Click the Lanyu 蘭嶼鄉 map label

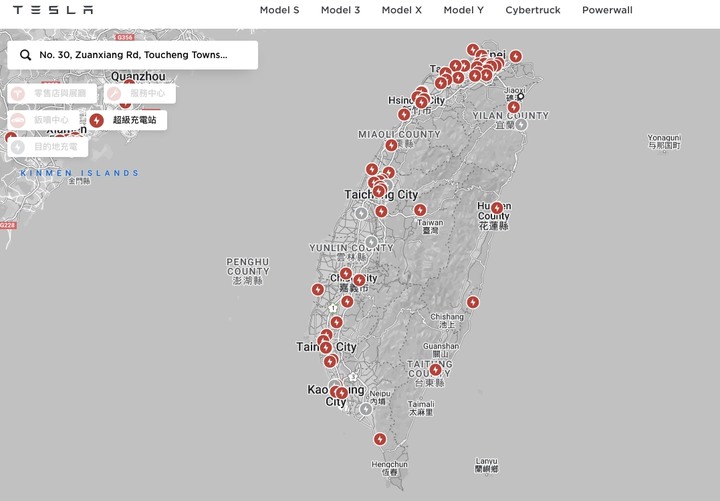[x=486, y=465]
